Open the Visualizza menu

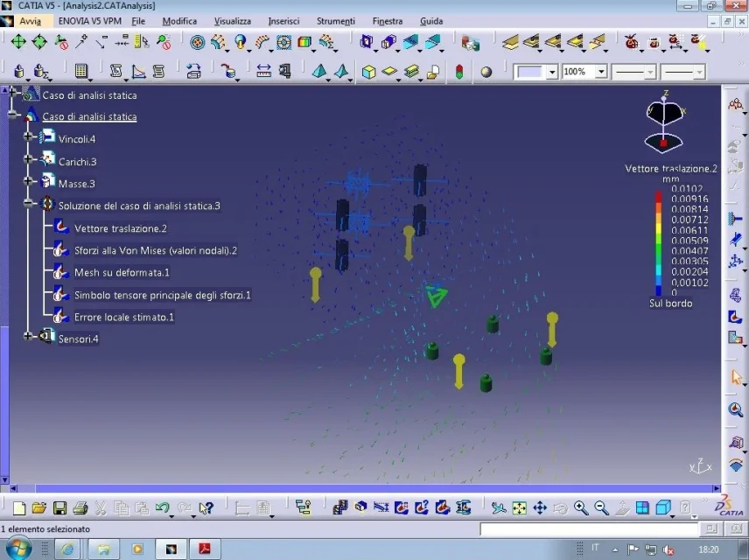point(232,21)
